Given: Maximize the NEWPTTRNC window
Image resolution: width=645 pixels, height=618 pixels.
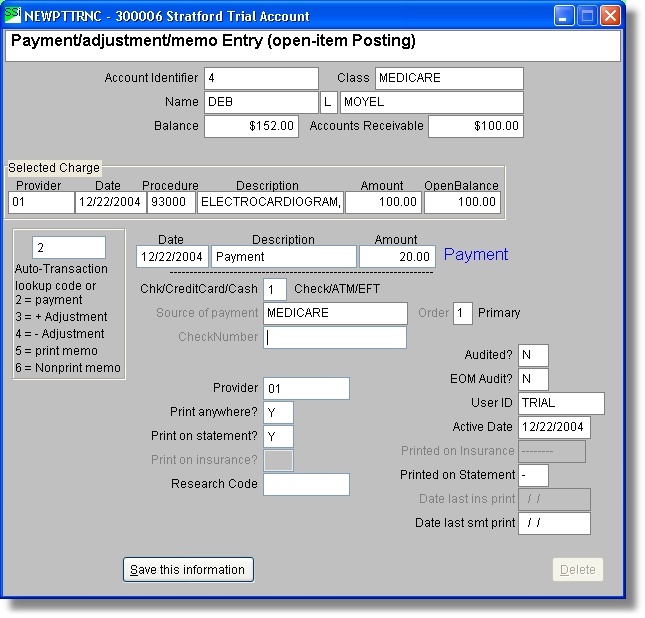Looking at the screenshot, I should [587, 16].
